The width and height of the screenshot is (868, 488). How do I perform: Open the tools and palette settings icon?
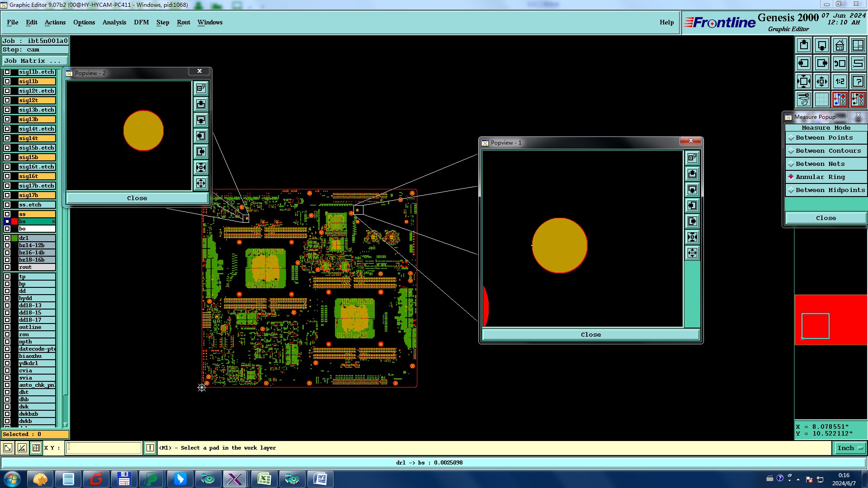(x=803, y=99)
